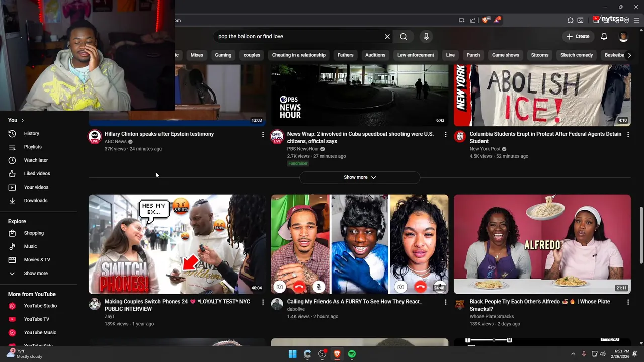Click the Brave Rewards triangle icon
644x362 pixels.
[497, 20]
